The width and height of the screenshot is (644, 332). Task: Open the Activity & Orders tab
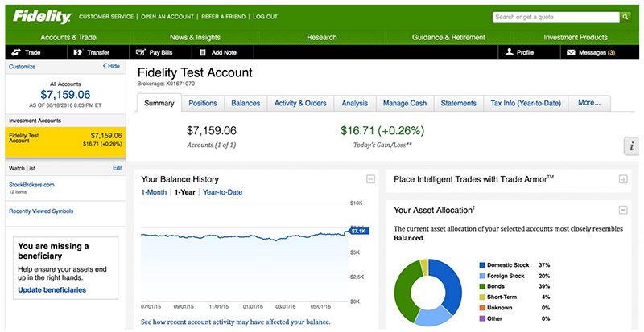(300, 104)
